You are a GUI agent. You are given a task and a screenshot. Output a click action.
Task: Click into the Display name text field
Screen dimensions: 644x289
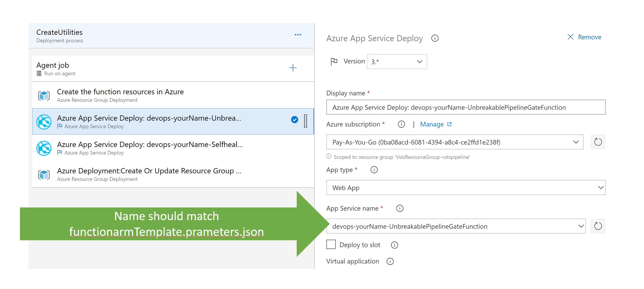466,107
